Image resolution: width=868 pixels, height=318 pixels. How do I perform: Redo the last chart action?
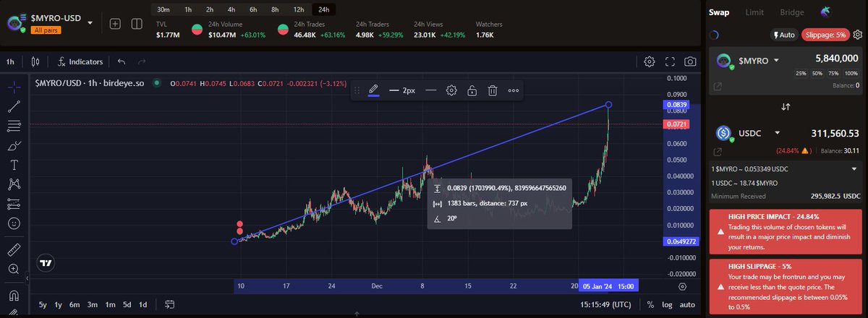point(142,62)
